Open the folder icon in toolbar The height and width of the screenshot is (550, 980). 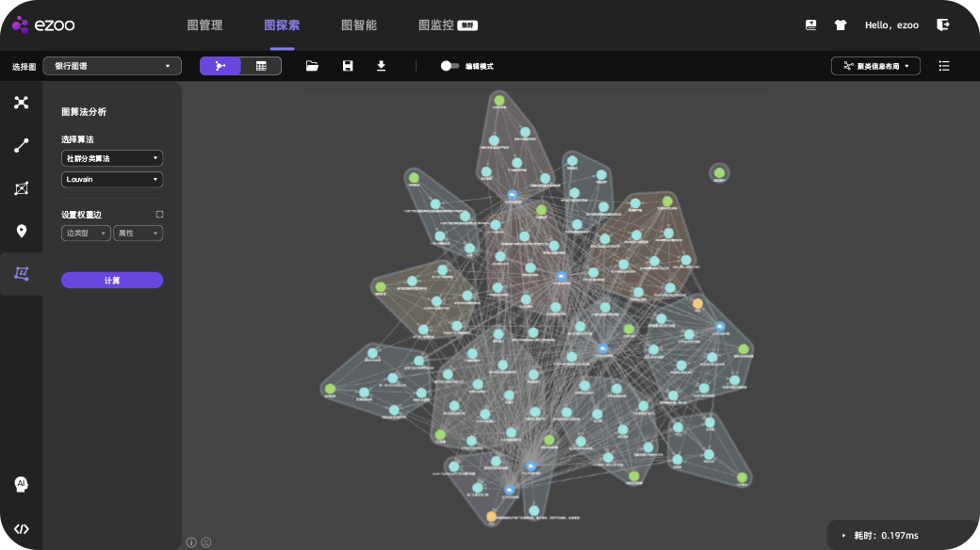point(312,66)
